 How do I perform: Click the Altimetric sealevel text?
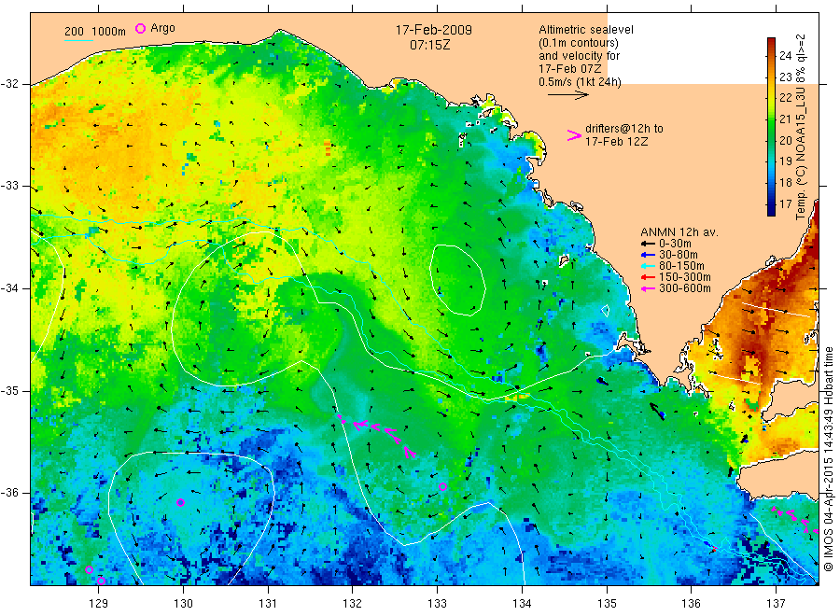point(586,30)
